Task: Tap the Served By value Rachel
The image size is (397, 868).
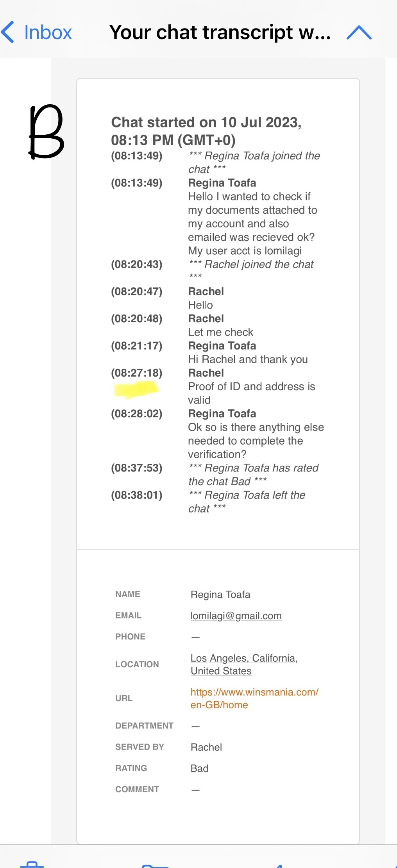Action: (x=206, y=747)
